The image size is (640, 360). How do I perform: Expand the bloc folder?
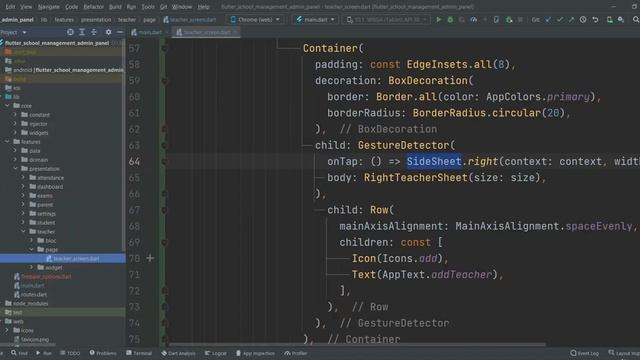pos(31,240)
